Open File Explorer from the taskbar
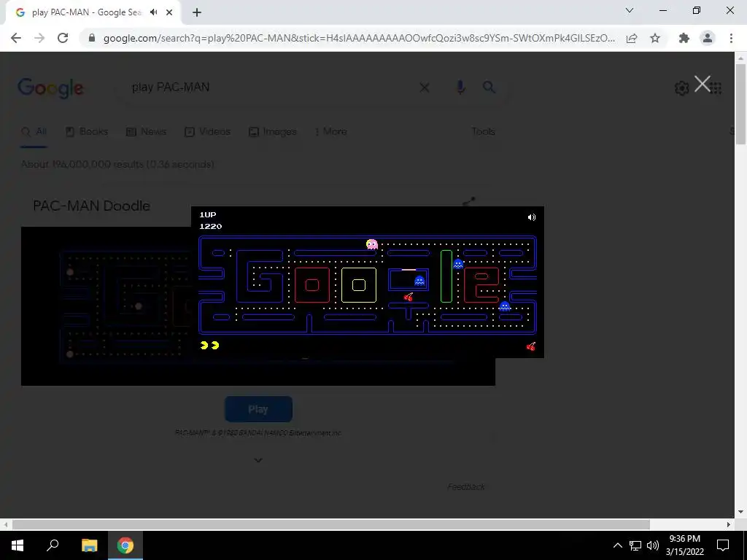The image size is (747, 560). pyautogui.click(x=89, y=545)
